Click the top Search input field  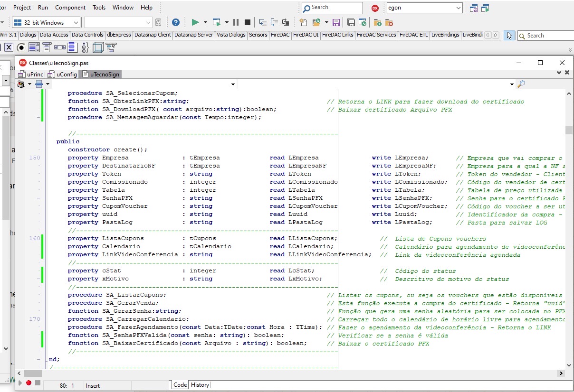click(x=332, y=8)
